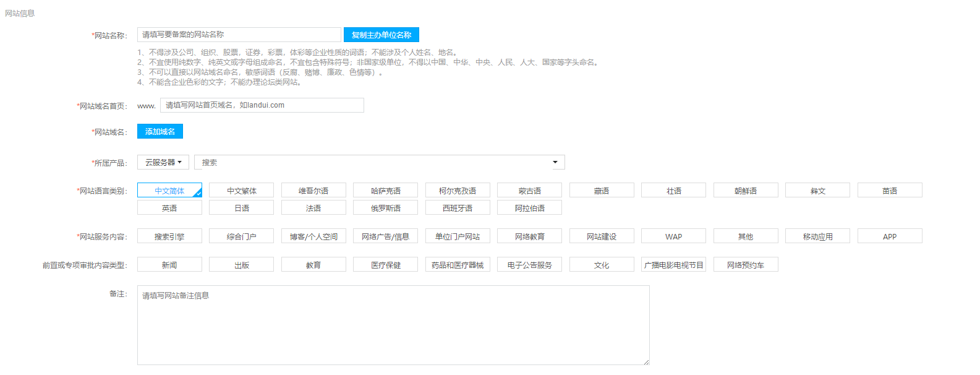The width and height of the screenshot is (980, 375).
Task: Choose 英语 language option
Action: 169,208
